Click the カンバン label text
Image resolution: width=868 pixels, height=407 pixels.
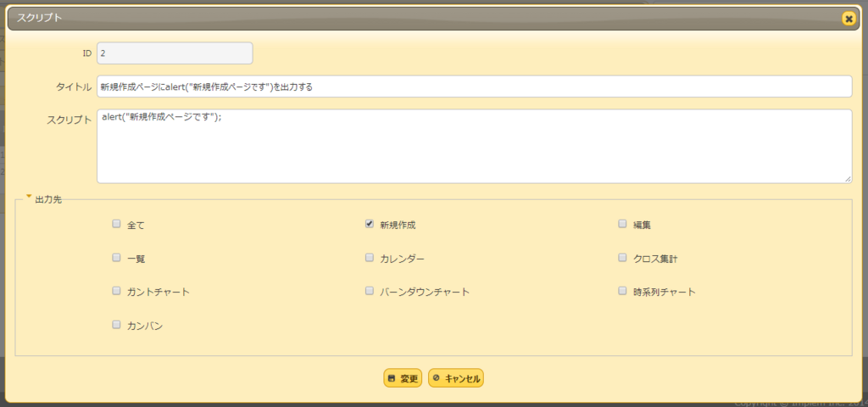(145, 326)
